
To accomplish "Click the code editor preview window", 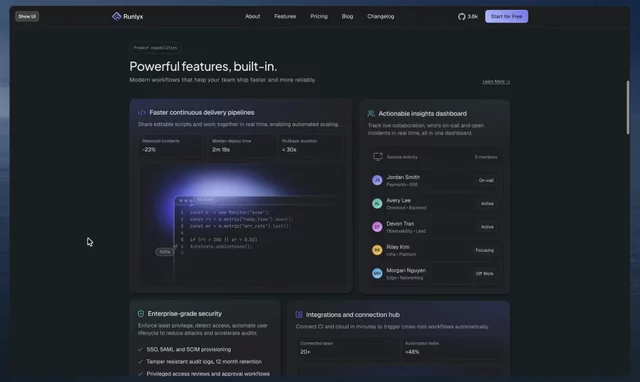I will pos(257,239).
